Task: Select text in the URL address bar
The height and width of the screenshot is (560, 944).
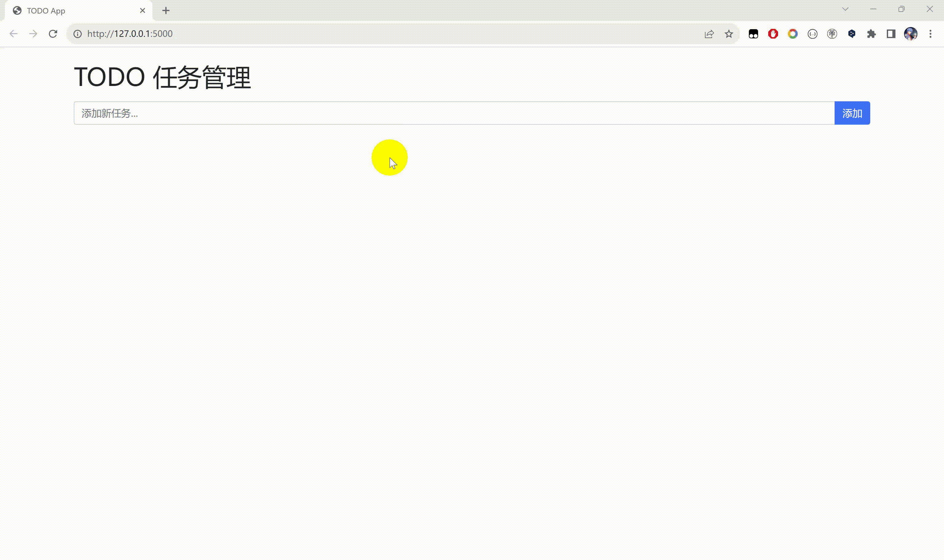Action: pyautogui.click(x=129, y=33)
